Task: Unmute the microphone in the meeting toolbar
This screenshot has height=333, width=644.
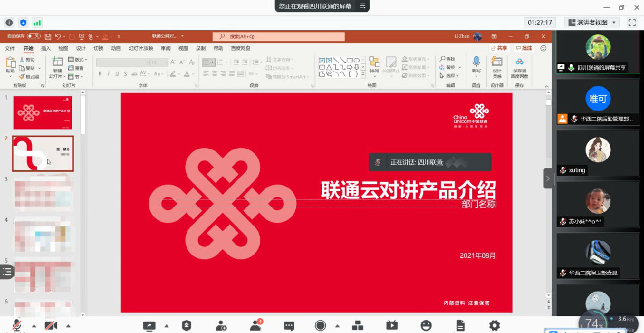Action: coord(17,325)
